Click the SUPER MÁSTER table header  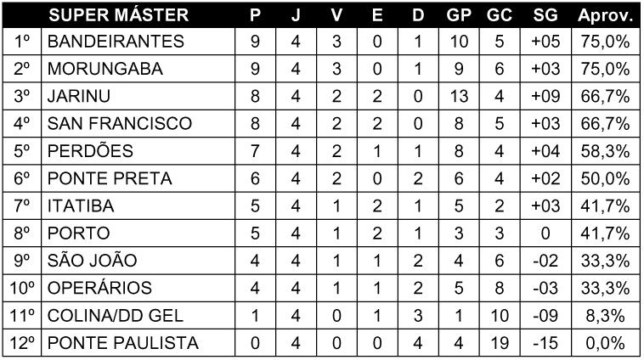119,15
